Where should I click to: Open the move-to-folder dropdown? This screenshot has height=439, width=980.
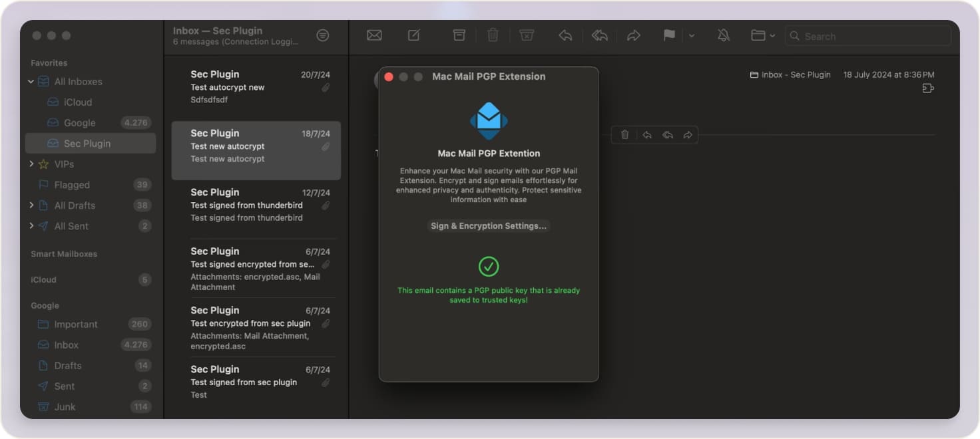coord(761,35)
